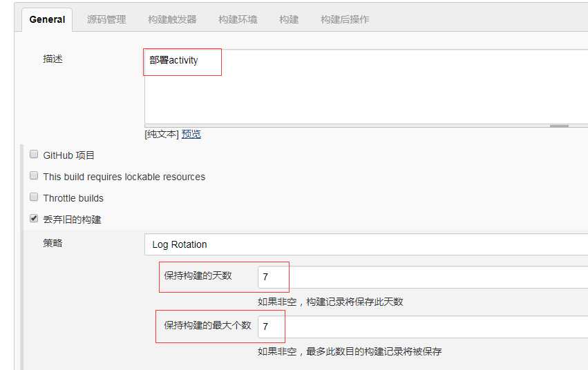Image resolution: width=588 pixels, height=370 pixels.
Task: Switch to the General tab
Action: (x=47, y=19)
